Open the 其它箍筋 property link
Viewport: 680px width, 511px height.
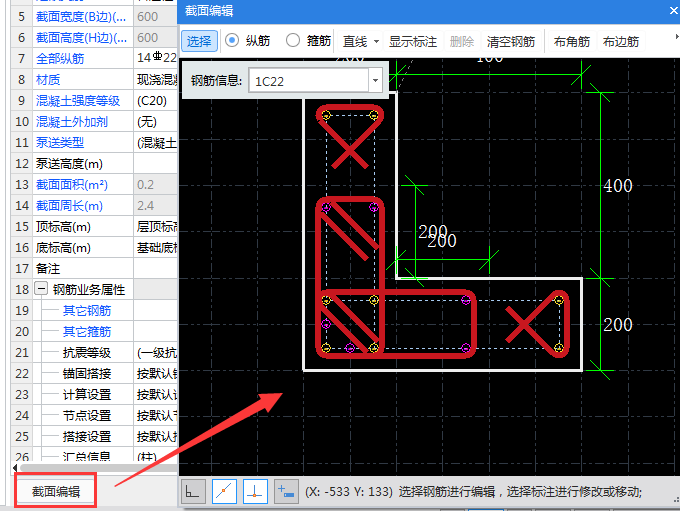(87, 332)
